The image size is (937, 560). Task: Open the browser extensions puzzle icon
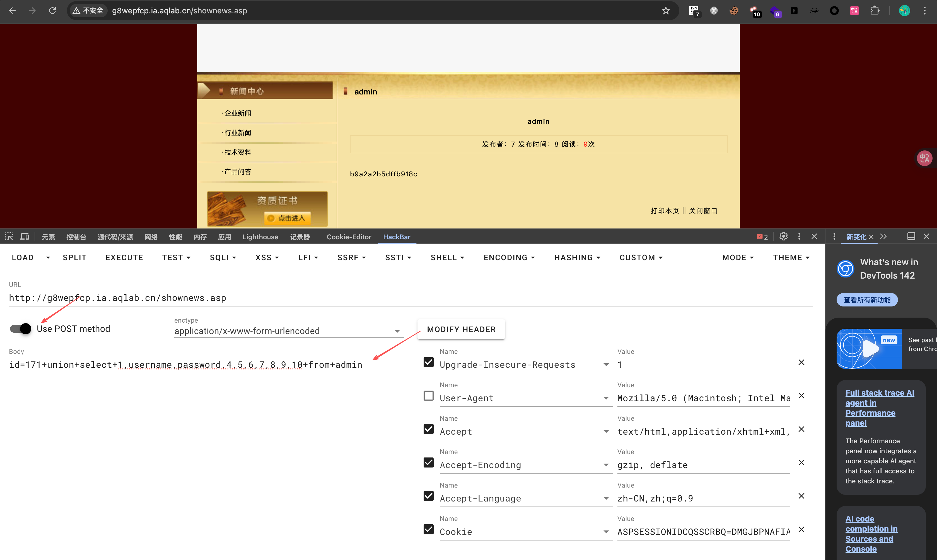pyautogui.click(x=875, y=11)
